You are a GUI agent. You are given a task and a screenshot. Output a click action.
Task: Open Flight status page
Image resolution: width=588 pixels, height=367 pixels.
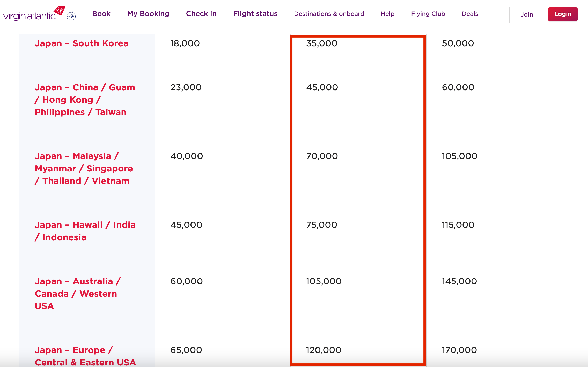point(255,14)
